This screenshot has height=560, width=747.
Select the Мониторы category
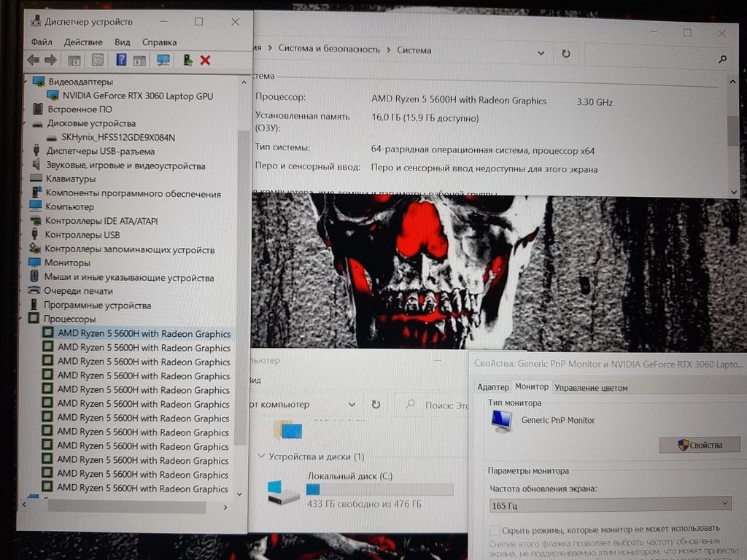(x=67, y=262)
